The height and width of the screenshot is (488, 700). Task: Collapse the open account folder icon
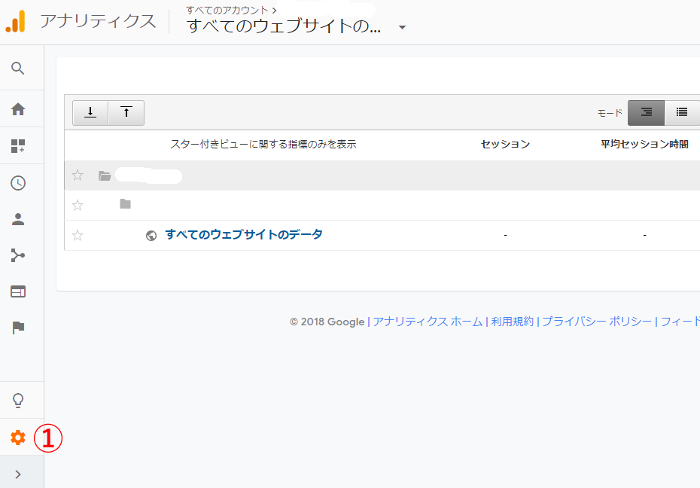[x=104, y=176]
